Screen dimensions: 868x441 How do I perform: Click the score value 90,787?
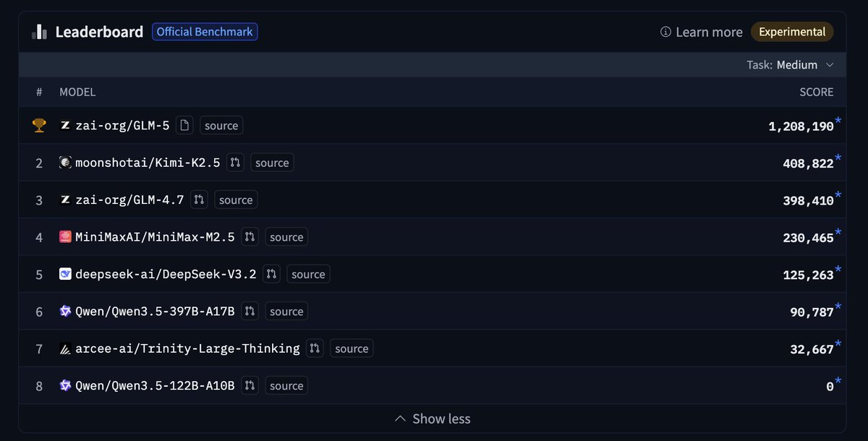pyautogui.click(x=812, y=312)
